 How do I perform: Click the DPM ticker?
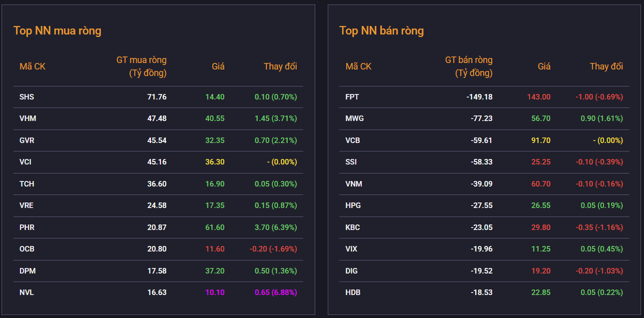pos(27,271)
